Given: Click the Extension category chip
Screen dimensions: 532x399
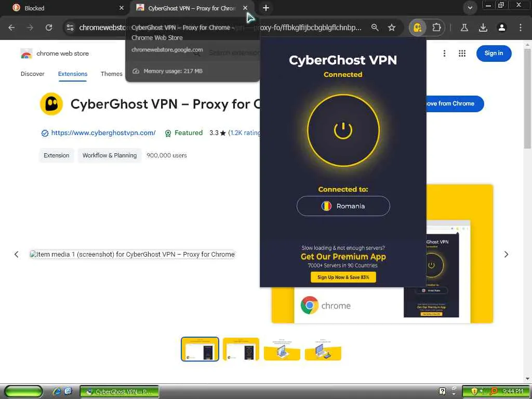Looking at the screenshot, I should pos(56,155).
